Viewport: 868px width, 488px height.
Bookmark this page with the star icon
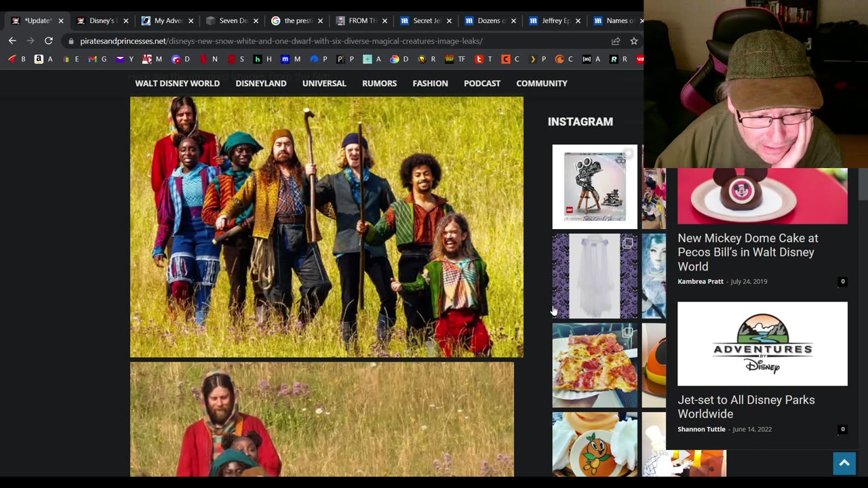tap(634, 41)
